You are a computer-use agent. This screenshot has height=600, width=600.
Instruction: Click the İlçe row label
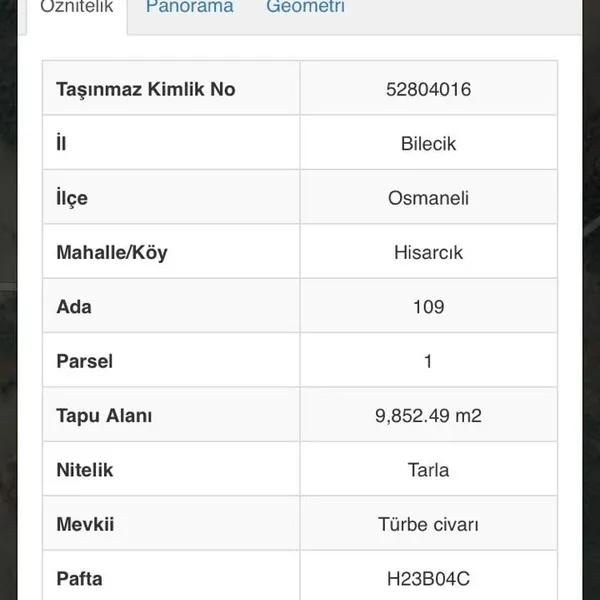(72, 198)
